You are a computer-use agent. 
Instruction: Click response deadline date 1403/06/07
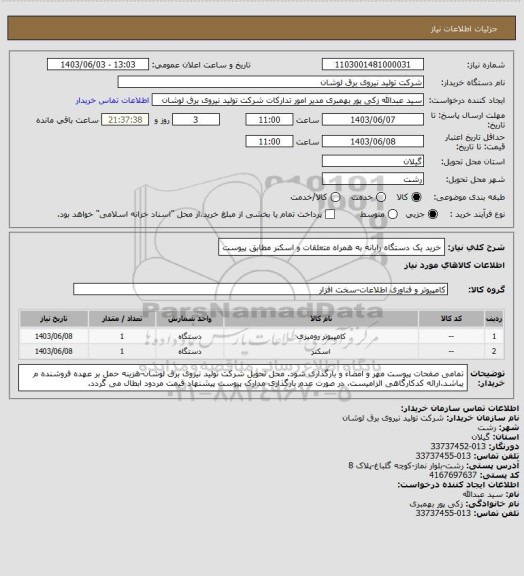point(373,120)
